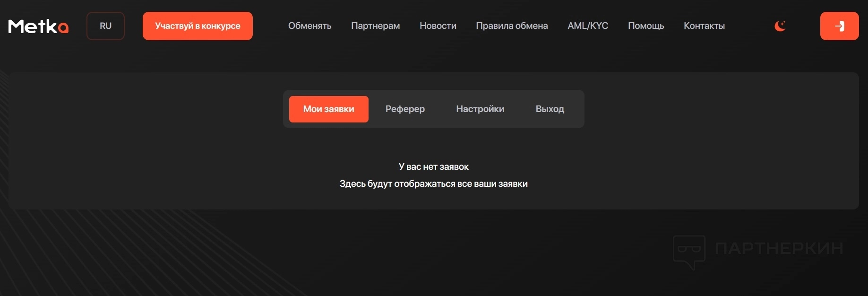The height and width of the screenshot is (296, 868).
Task: Click the Metka logo
Action: point(38,26)
